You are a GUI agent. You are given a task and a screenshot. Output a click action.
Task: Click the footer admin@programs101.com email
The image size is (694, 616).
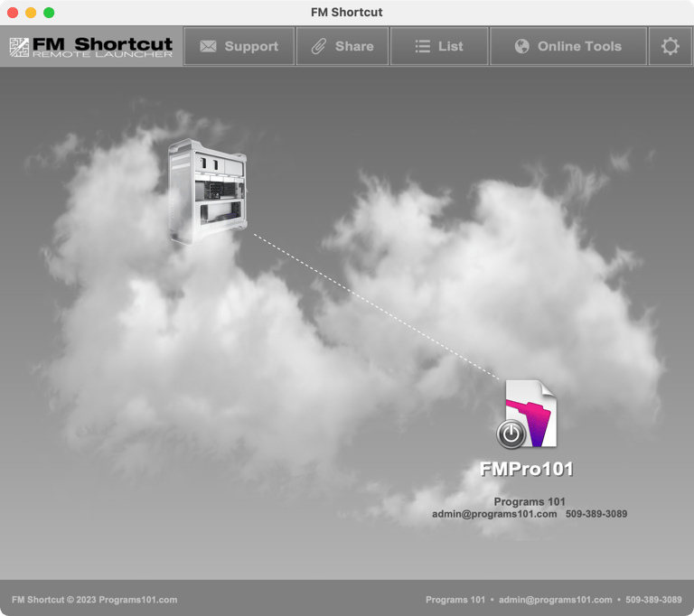[x=556, y=600]
